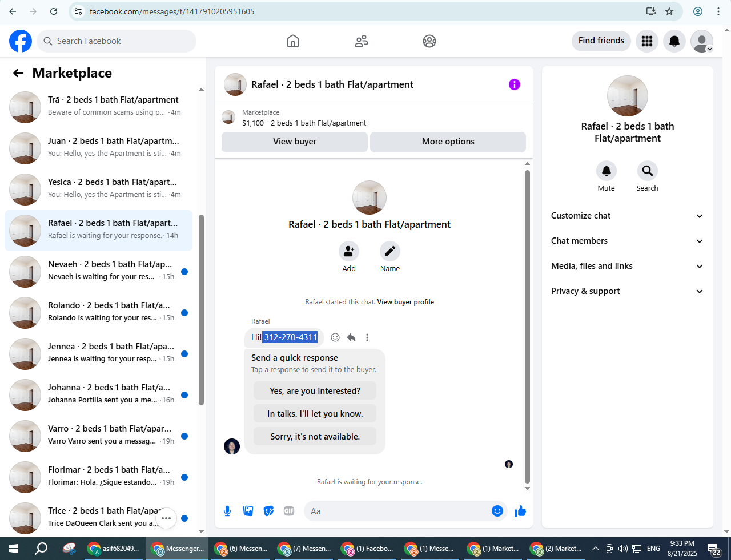Click the browser back arrow

pos(13,11)
